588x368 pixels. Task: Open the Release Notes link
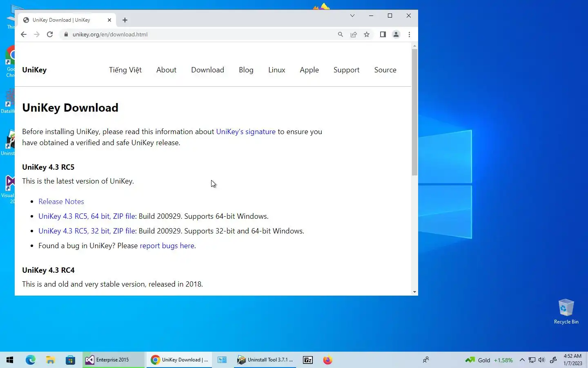pyautogui.click(x=61, y=202)
